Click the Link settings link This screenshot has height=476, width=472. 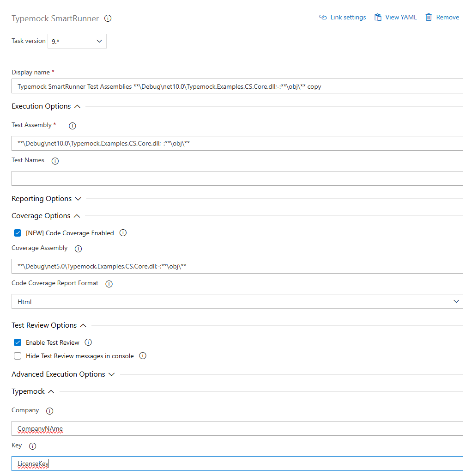(343, 17)
